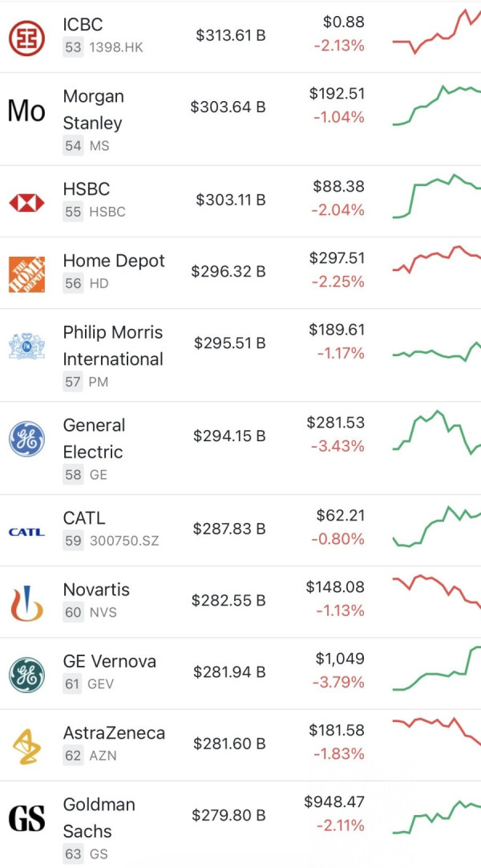Tap the Home Depot $296.32 B market cap
This screenshot has height=868, width=481.
(x=228, y=271)
